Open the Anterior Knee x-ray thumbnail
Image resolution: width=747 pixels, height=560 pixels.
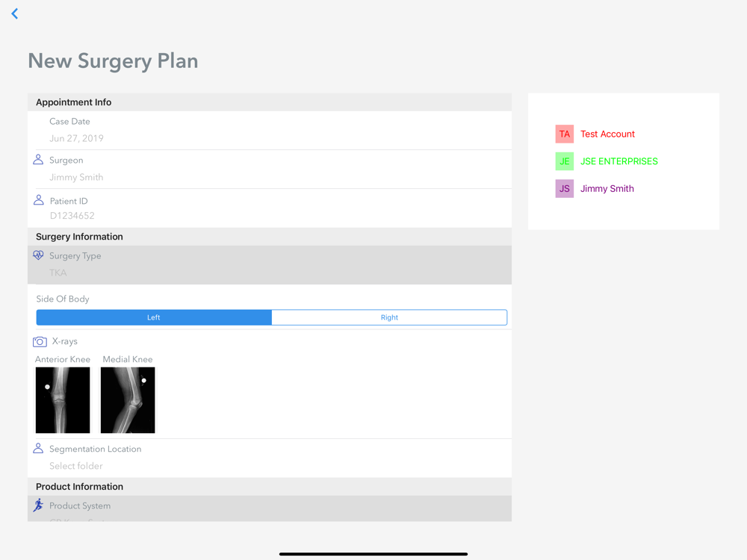[x=63, y=400]
